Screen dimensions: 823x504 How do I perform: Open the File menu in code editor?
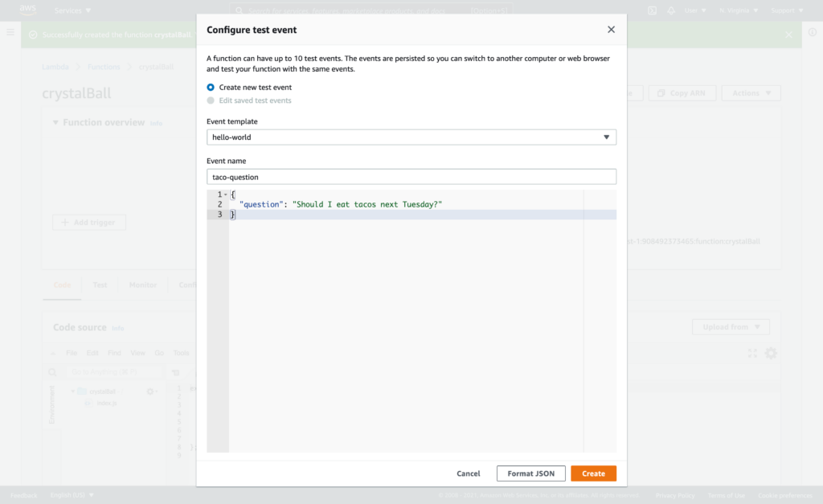[x=72, y=353]
